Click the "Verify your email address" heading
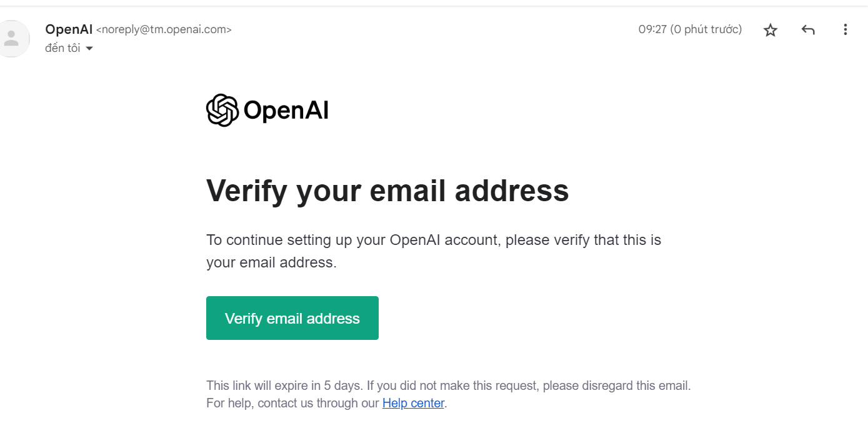 point(387,191)
